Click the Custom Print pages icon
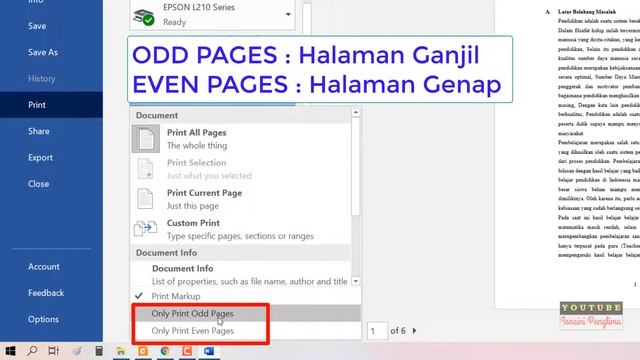640x360 pixels. [145, 229]
